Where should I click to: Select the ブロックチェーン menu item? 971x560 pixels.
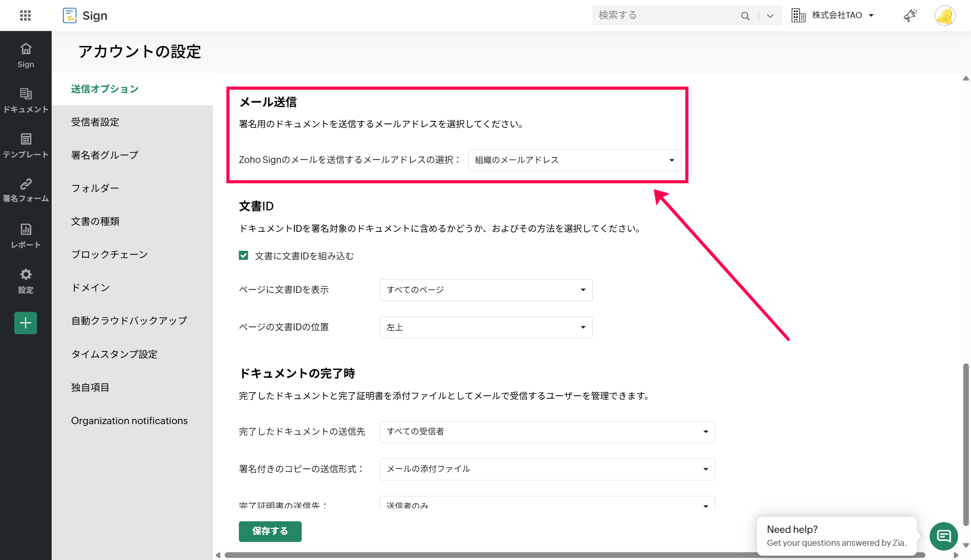(x=109, y=255)
